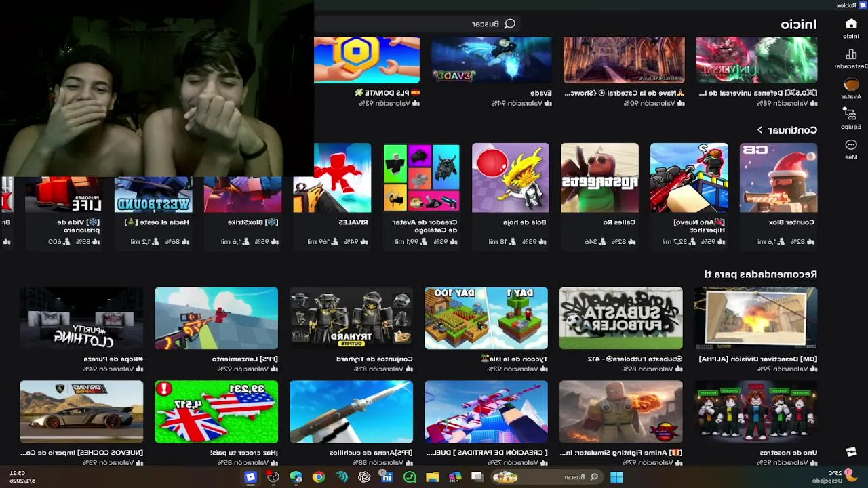
Task: Click the Roblox app icon in the taskbar
Action: 250,477
